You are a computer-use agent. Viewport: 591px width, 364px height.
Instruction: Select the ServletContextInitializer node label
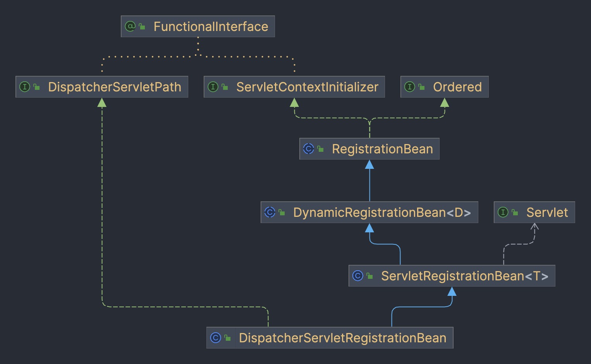tap(308, 87)
